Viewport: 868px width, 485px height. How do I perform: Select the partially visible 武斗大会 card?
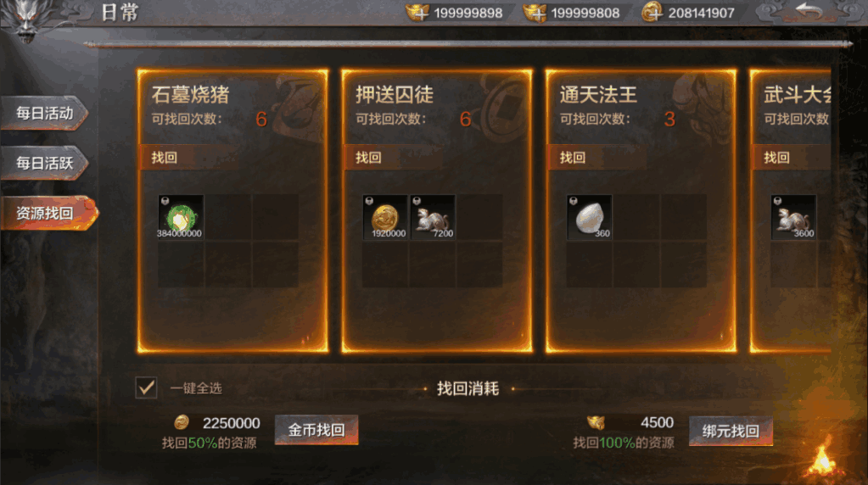pyautogui.click(x=791, y=210)
